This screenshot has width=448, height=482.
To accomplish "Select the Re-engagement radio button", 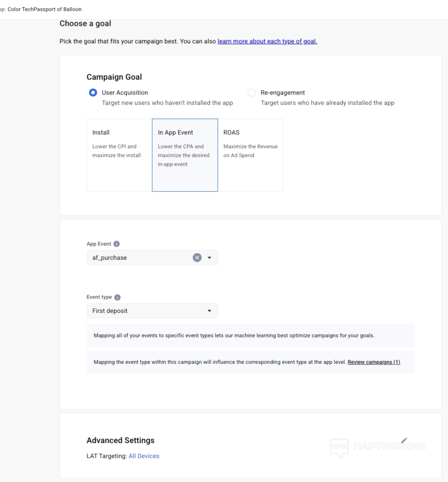I will click(x=252, y=93).
